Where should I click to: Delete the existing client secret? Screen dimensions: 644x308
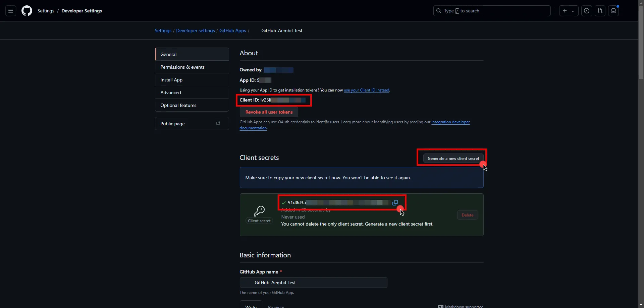point(467,215)
